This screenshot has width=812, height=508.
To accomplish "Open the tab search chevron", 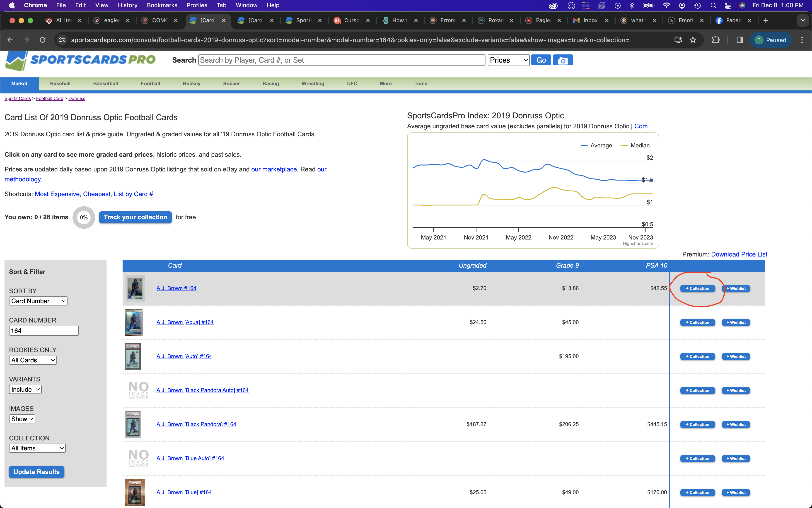I will [803, 20].
